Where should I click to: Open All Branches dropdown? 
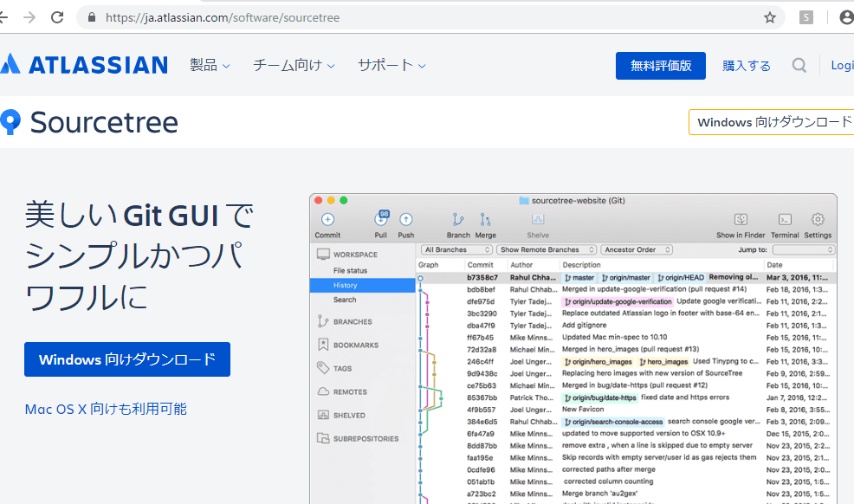click(x=456, y=249)
